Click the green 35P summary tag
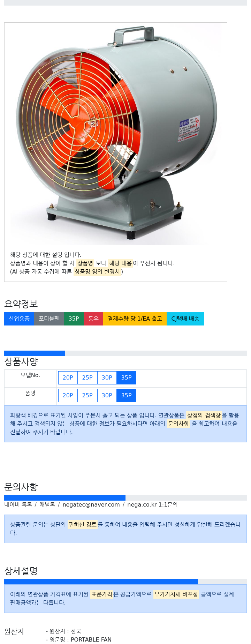Viewport: 251px width, 644px height. click(74, 319)
